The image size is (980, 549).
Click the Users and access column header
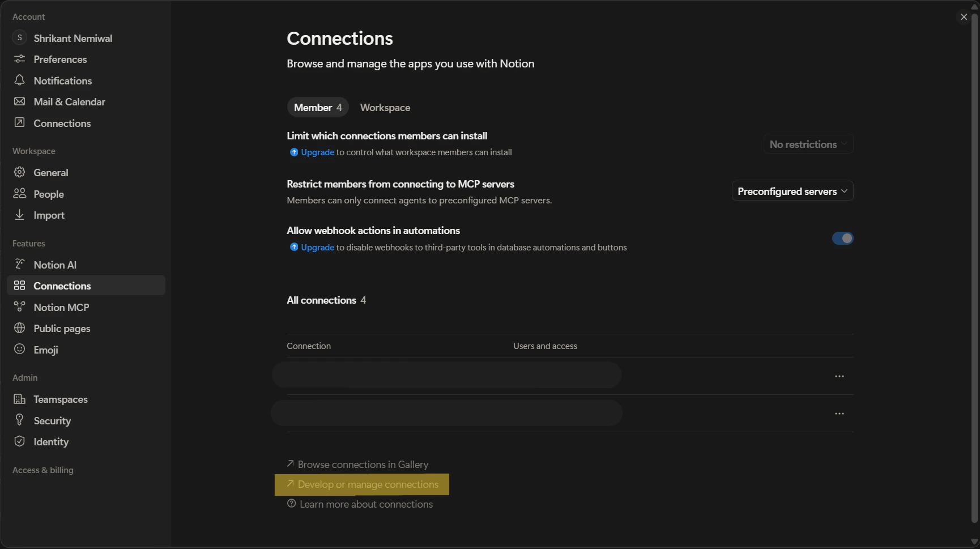(545, 346)
